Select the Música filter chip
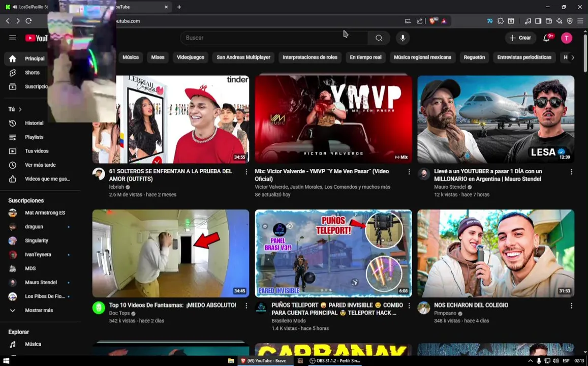The width and height of the screenshot is (588, 366). (x=131, y=57)
